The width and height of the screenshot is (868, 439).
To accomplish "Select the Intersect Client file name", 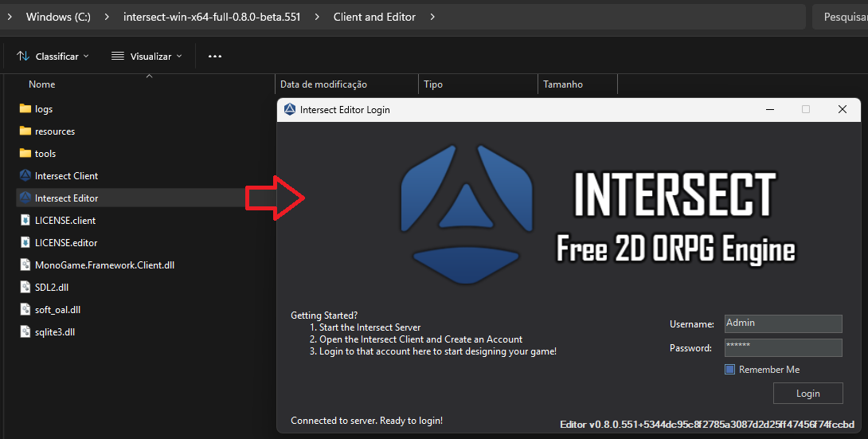I will pos(66,175).
